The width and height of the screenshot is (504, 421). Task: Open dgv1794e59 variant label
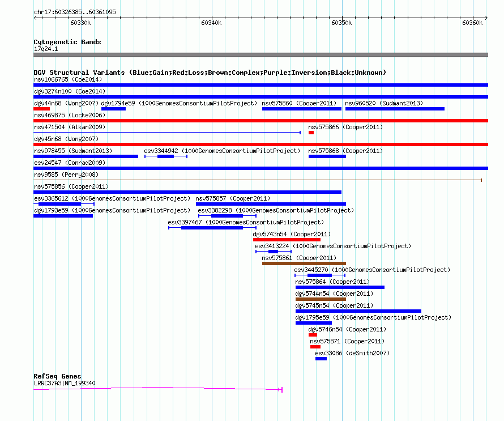coord(179,103)
